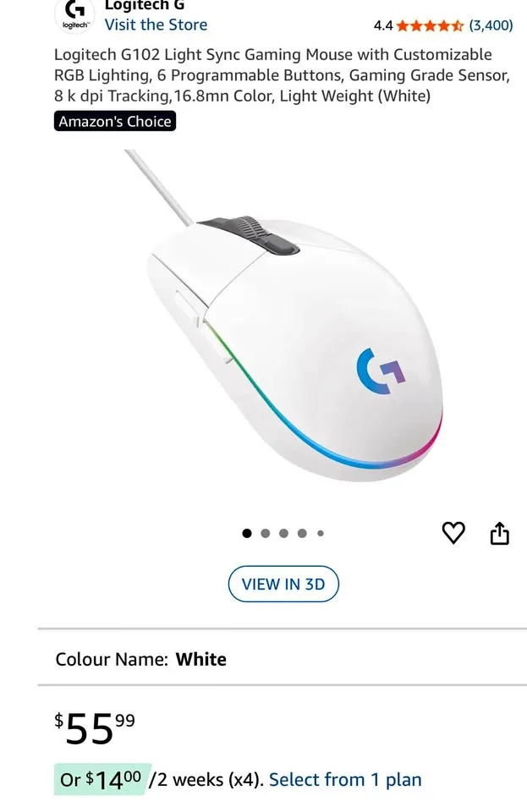View the 3,400 customer reviews
This screenshot has width=527, height=812.
[491, 25]
